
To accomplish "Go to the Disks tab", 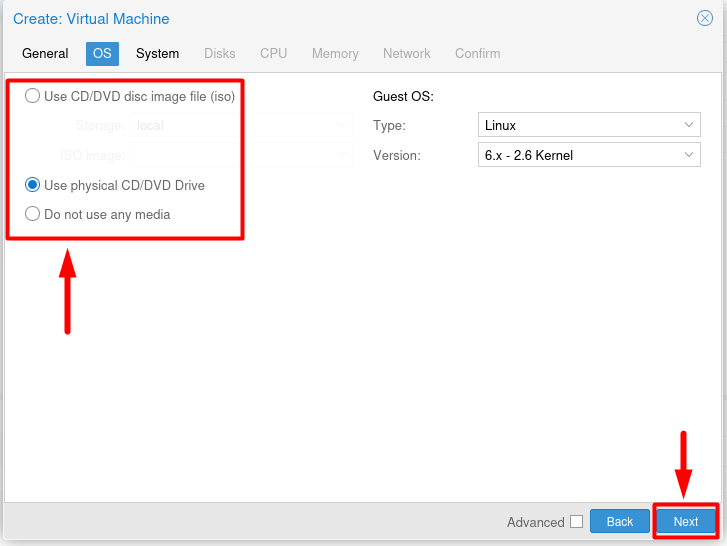I will [220, 53].
